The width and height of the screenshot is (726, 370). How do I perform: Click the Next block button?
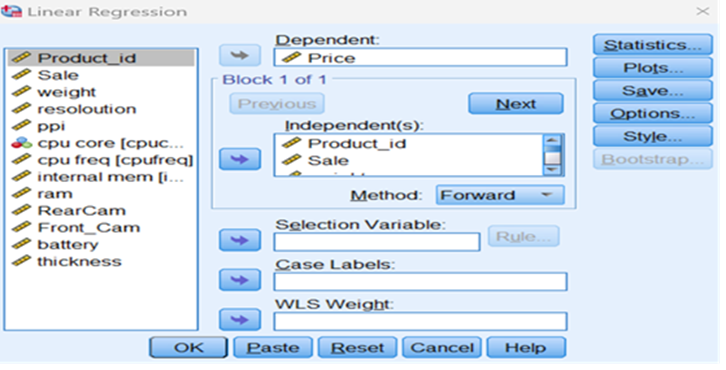coord(516,104)
